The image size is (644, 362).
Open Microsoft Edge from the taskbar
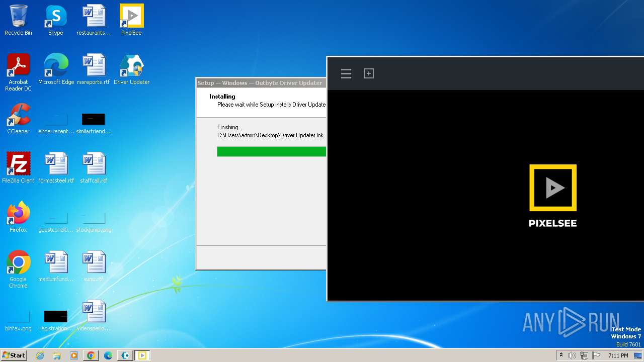[108, 355]
